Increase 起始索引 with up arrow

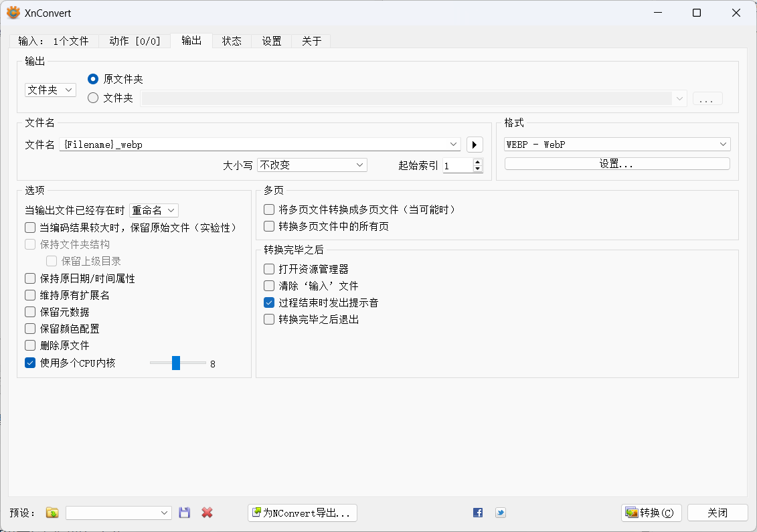tap(477, 162)
